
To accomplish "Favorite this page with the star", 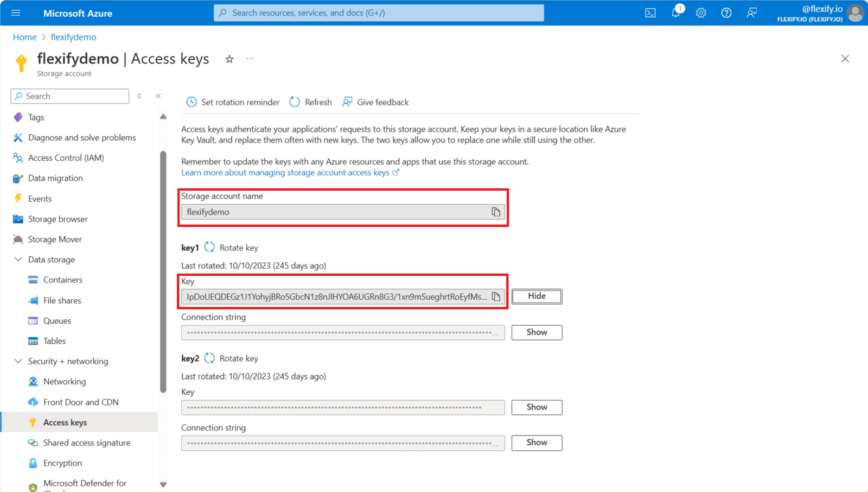I will (229, 59).
